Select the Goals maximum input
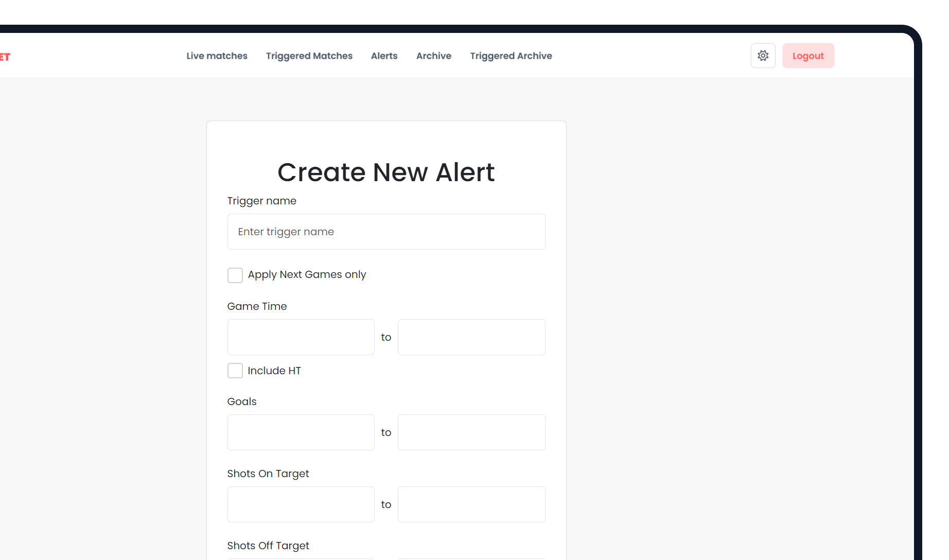The height and width of the screenshot is (560, 949). [x=471, y=432]
